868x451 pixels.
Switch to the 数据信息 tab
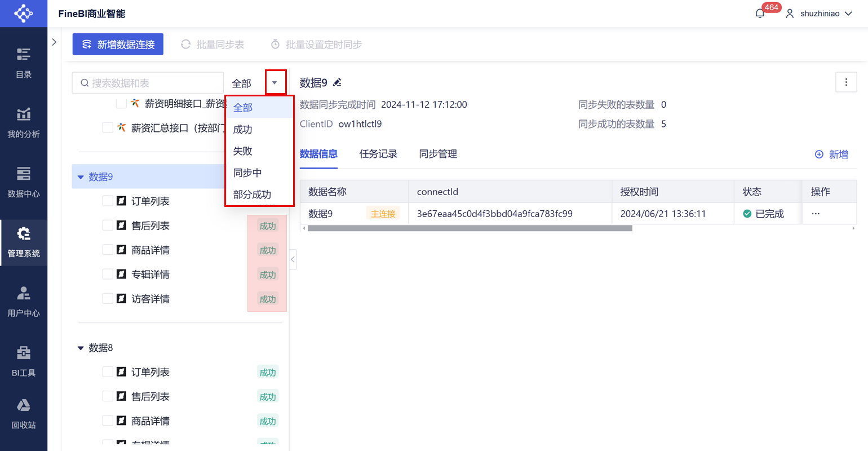click(x=318, y=154)
